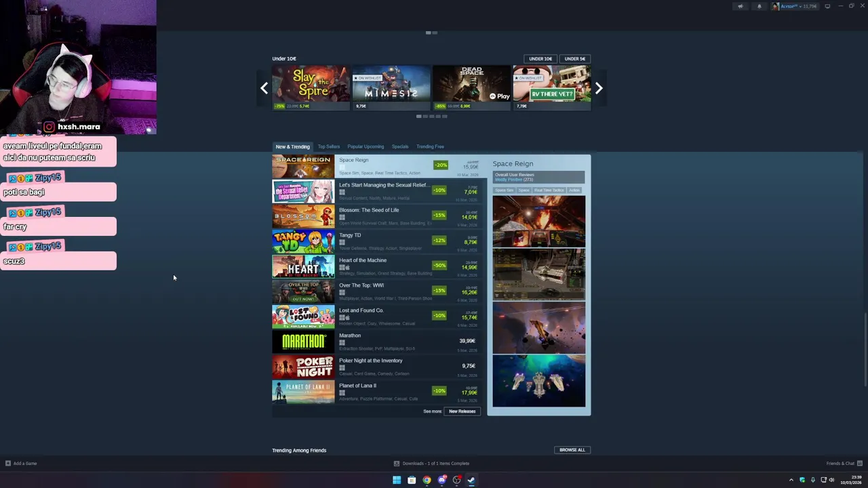Show next Under 10€ carousel games
Screen dimensions: 868x488
click(x=598, y=88)
